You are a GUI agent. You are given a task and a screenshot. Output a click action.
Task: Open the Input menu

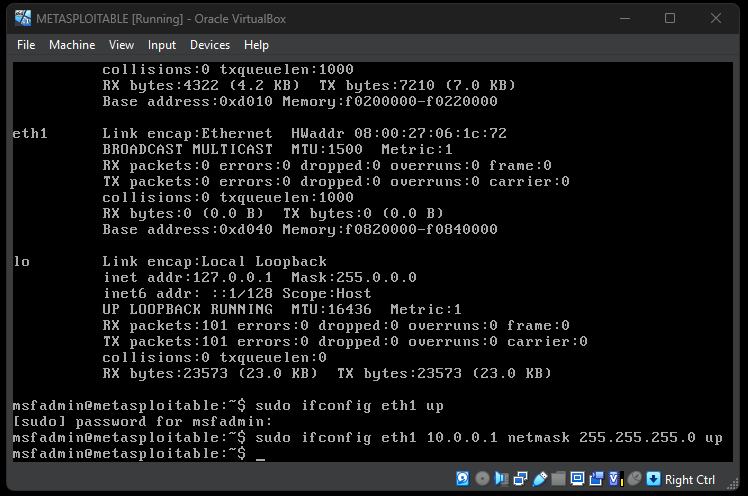[x=161, y=45]
